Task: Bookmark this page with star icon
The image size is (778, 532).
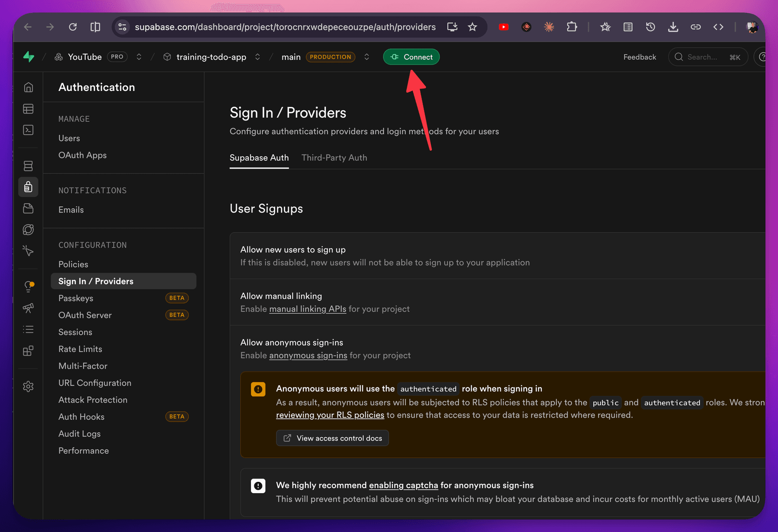Action: pos(472,27)
